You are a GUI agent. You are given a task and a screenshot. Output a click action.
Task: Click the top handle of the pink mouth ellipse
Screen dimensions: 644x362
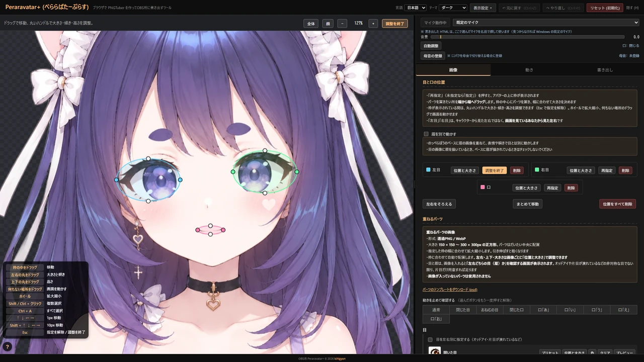tap(210, 226)
